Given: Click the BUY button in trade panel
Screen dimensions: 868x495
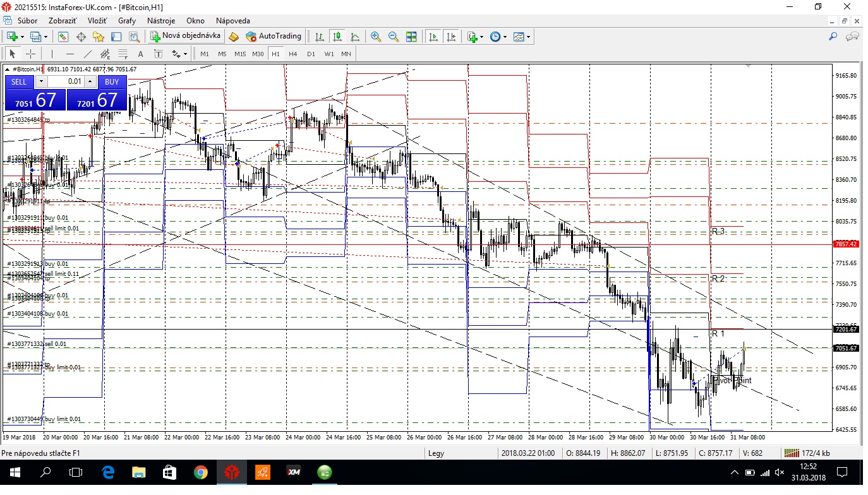Looking at the screenshot, I should point(112,82).
